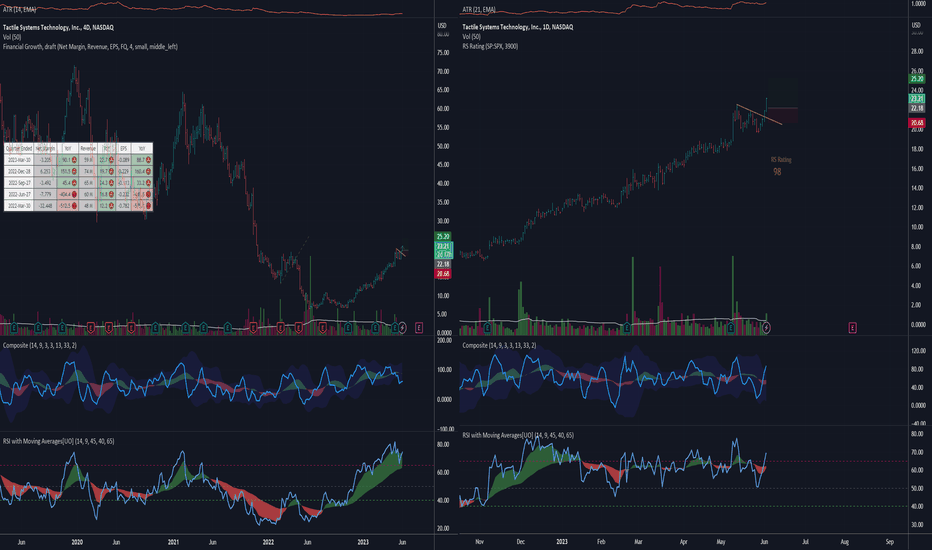Viewport: 932px width, 550px height.
Task: Select the small orange trendline on the 4D chart
Action: point(401,252)
